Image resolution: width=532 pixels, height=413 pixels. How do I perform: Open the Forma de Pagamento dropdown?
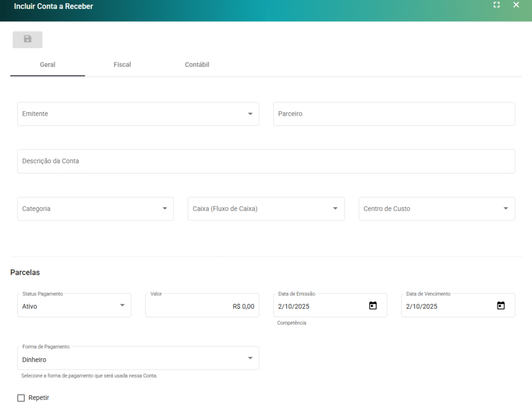tap(250, 358)
